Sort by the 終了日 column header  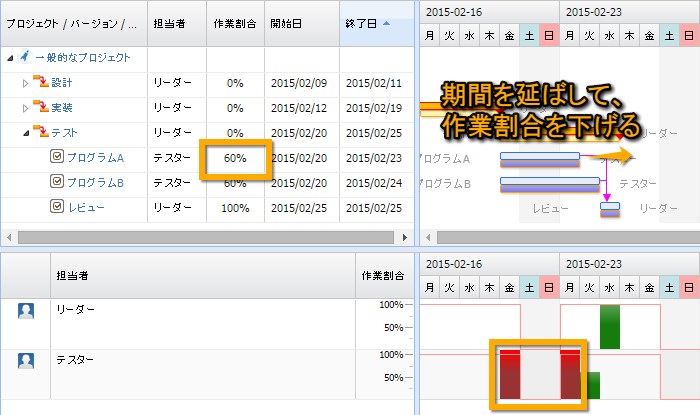tap(377, 24)
